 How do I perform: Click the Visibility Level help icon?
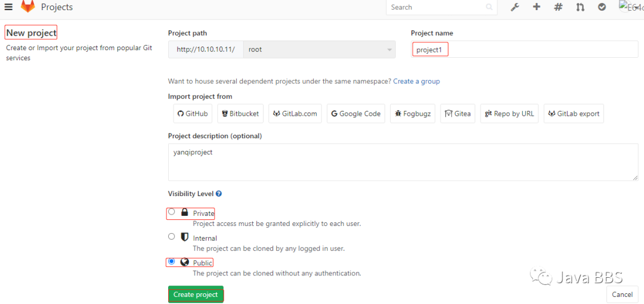(x=219, y=194)
